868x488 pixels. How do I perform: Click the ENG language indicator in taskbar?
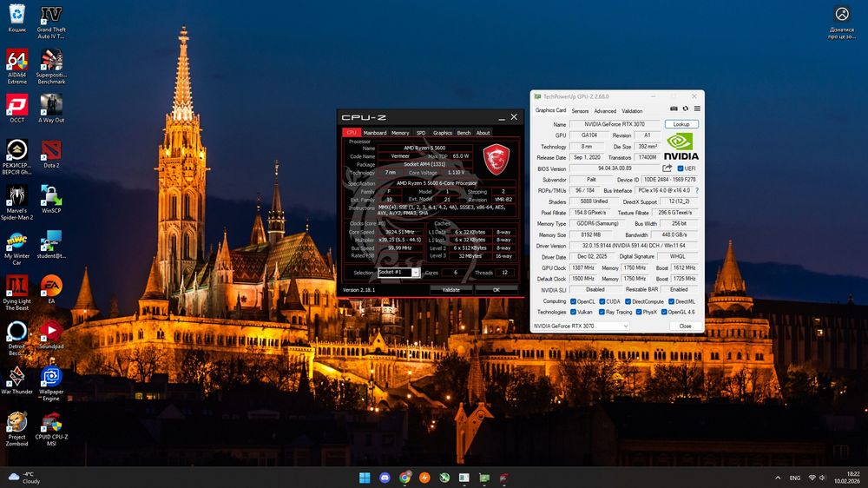pyautogui.click(x=795, y=478)
